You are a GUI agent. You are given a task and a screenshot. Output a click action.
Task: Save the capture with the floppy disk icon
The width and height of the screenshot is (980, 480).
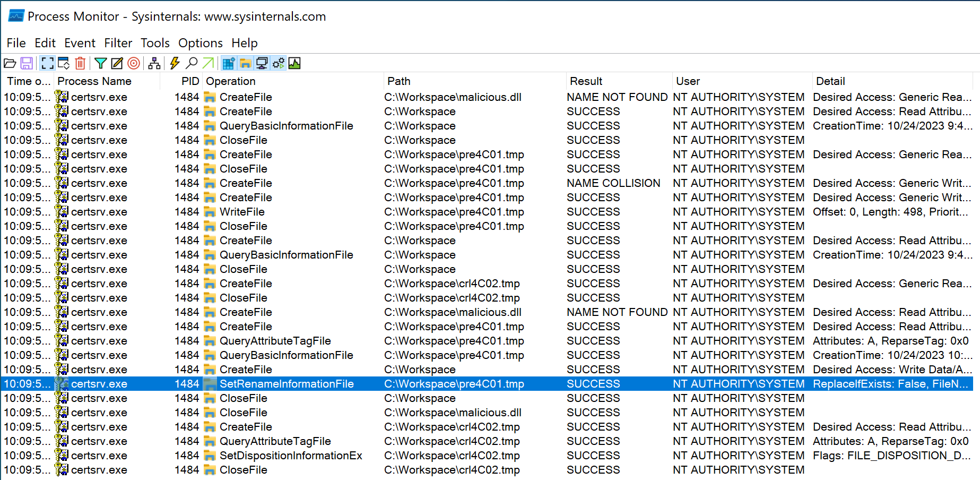27,64
